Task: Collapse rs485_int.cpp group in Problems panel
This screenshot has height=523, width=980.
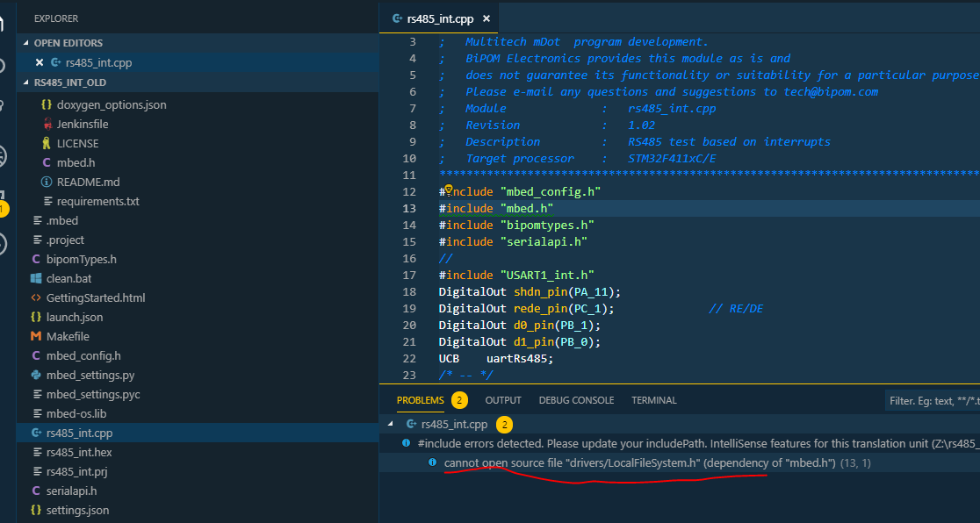Action: pos(392,425)
